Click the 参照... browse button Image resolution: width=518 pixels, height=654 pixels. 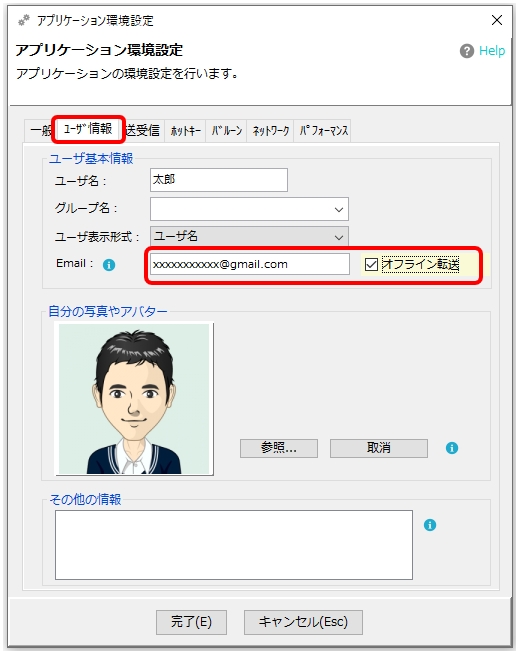[x=279, y=448]
